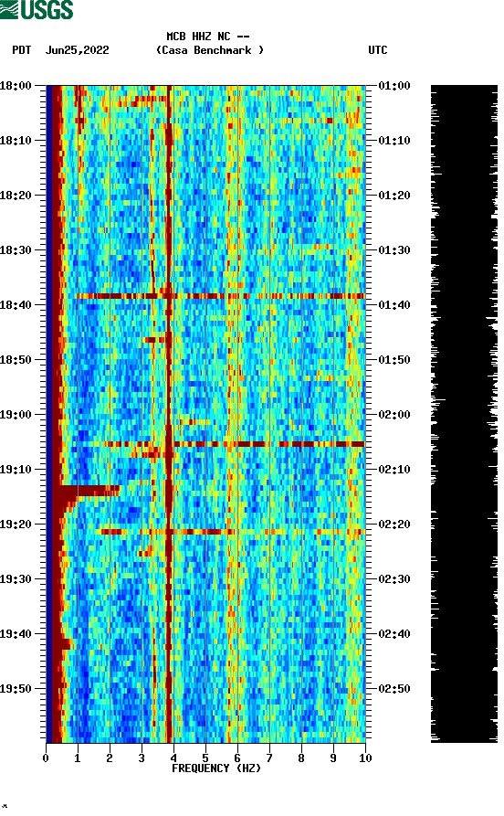504x816 pixels.
Task: Click the 02:30 UTC time label
Action: click(x=394, y=579)
